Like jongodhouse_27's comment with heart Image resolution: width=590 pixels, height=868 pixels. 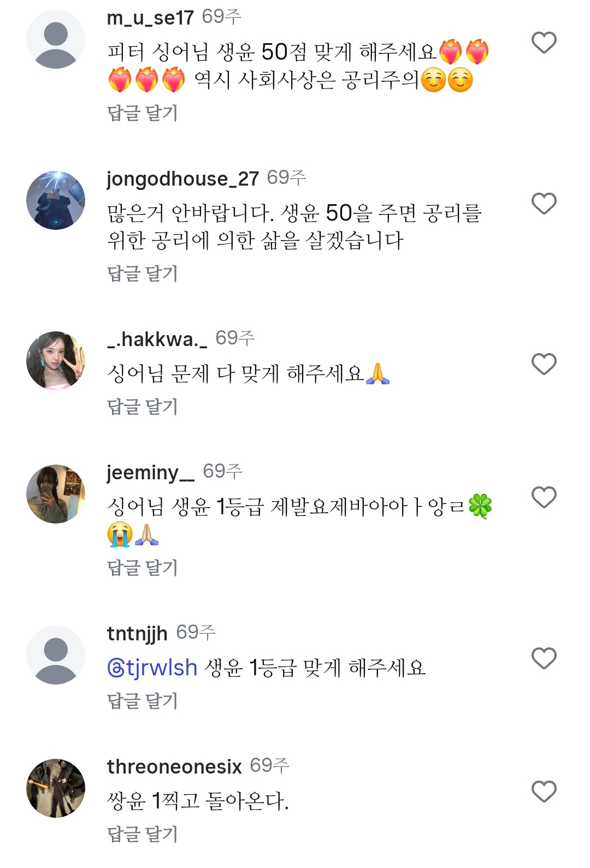[544, 204]
